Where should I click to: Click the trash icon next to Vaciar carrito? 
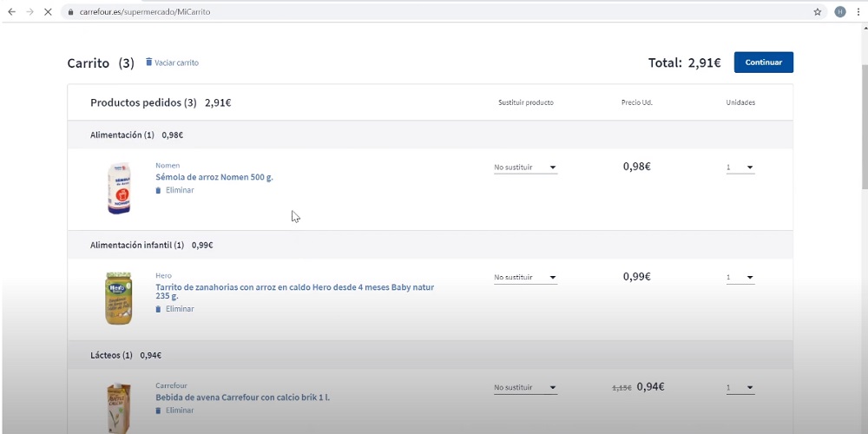[148, 62]
